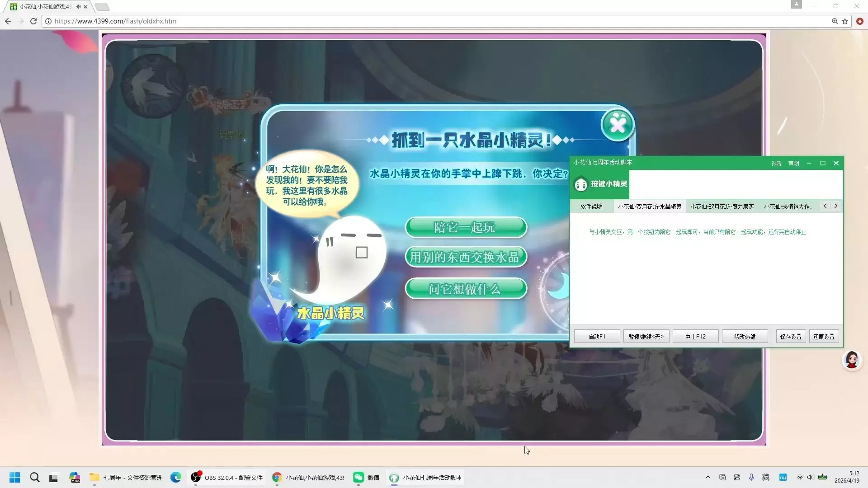This screenshot has height=488, width=868.
Task: Open WeChat 微信 from the taskbar
Action: [366, 478]
